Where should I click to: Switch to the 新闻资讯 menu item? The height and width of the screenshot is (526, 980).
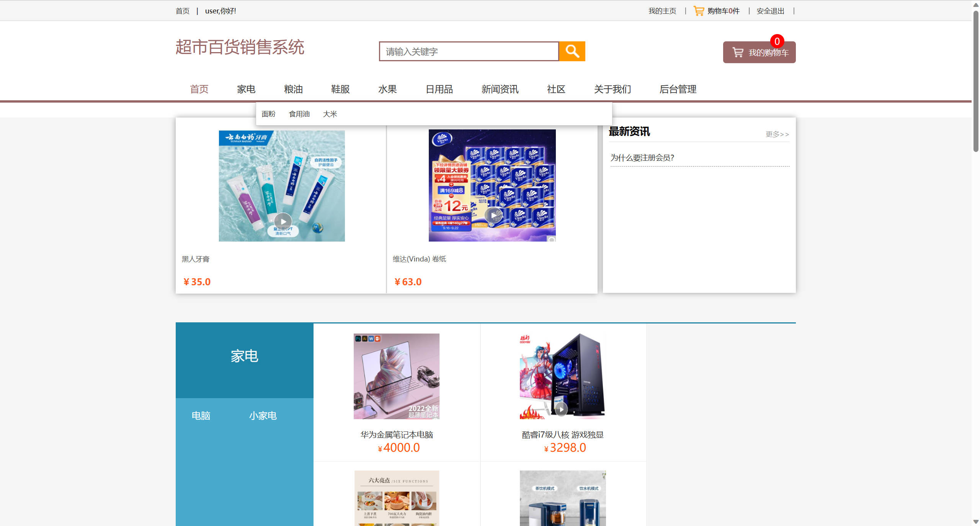[x=500, y=89]
